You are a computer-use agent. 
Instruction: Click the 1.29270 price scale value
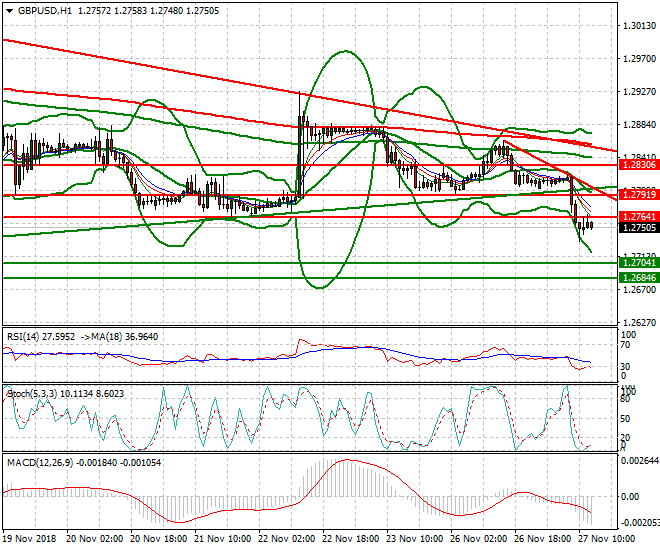639,92
